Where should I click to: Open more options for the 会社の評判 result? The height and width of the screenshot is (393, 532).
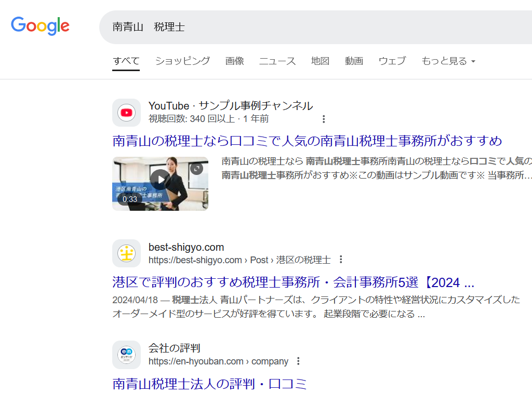tap(298, 361)
